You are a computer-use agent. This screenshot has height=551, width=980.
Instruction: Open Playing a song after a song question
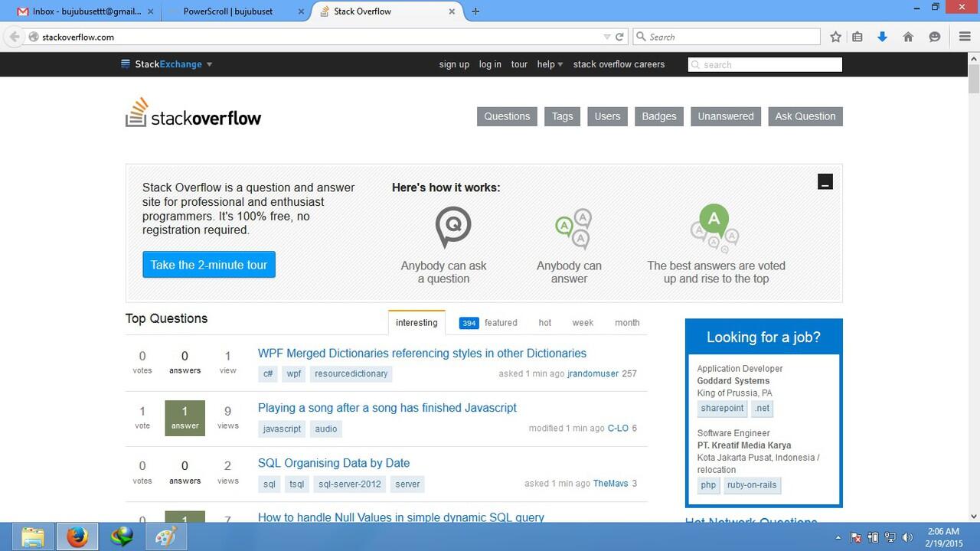pyautogui.click(x=387, y=408)
